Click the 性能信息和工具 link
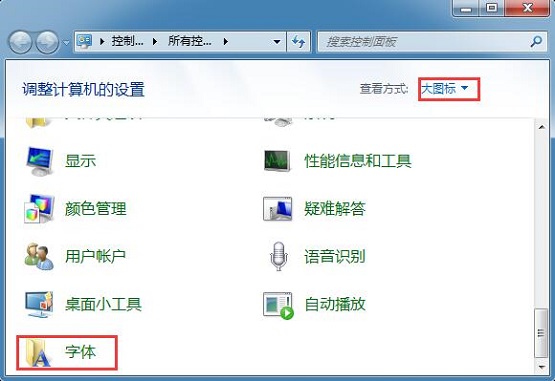Viewport: 555px width, 381px height. [x=358, y=161]
